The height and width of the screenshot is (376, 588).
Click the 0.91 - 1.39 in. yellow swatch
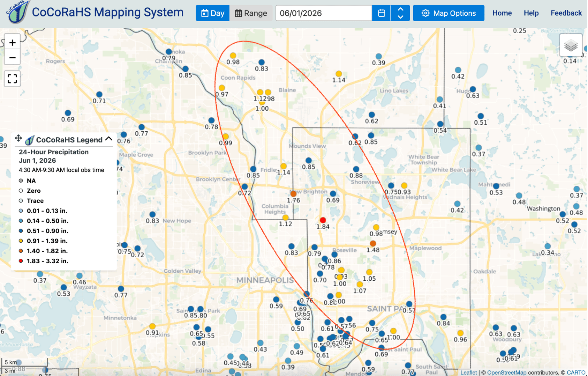click(x=21, y=241)
